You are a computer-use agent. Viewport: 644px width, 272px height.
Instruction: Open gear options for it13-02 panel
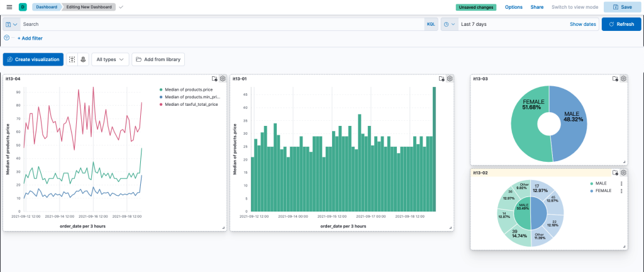[623, 173]
